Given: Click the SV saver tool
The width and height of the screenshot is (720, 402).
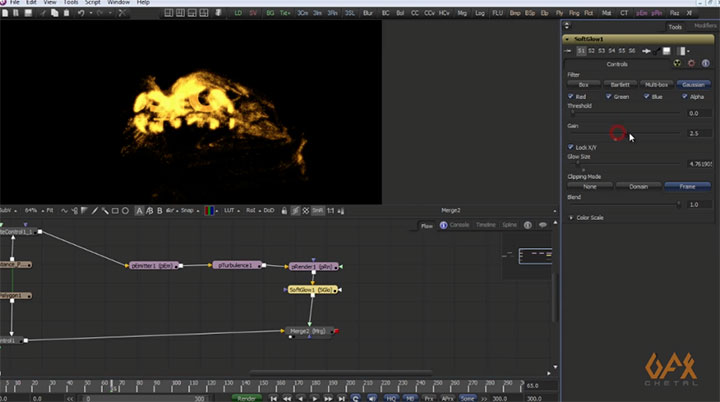Looking at the screenshot, I should [x=253, y=13].
